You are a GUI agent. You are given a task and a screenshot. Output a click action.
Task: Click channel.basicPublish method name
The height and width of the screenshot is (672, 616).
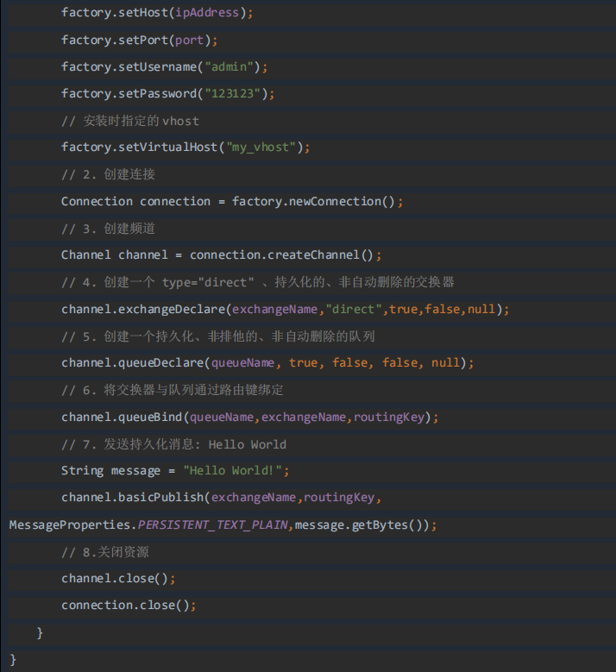pyautogui.click(x=133, y=498)
